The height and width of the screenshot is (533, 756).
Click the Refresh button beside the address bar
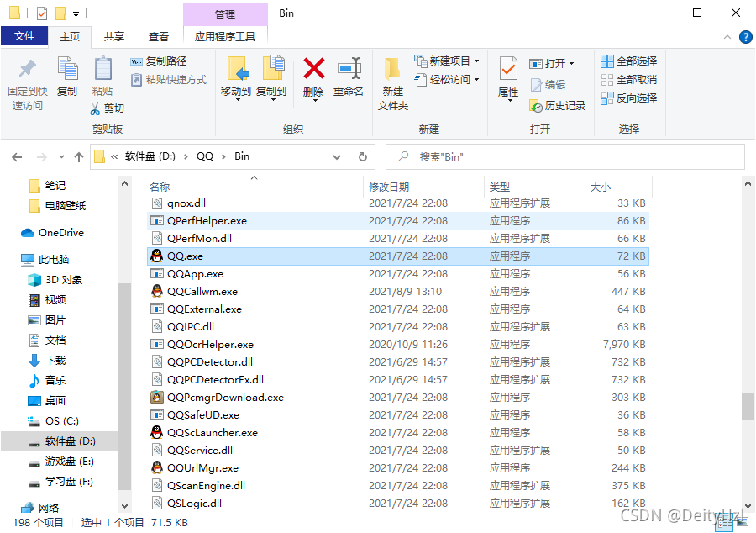tap(363, 156)
